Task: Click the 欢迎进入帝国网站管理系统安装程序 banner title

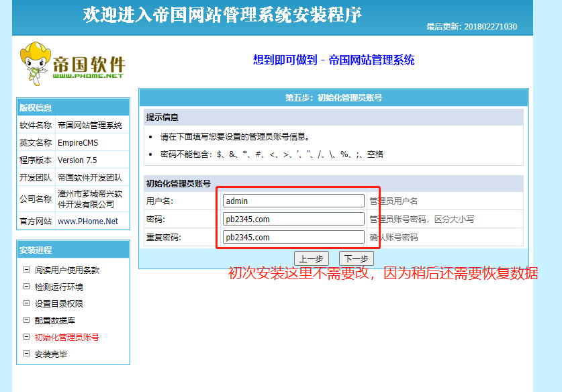Action: click(222, 15)
